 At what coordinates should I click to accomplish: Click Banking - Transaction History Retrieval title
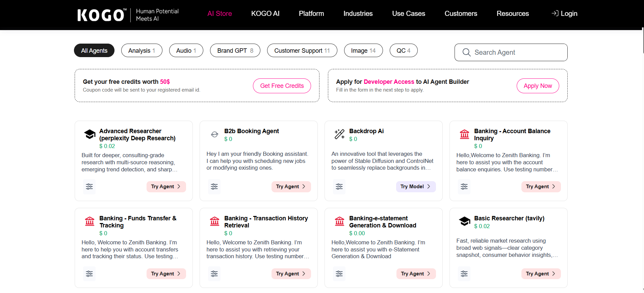pyautogui.click(x=266, y=222)
